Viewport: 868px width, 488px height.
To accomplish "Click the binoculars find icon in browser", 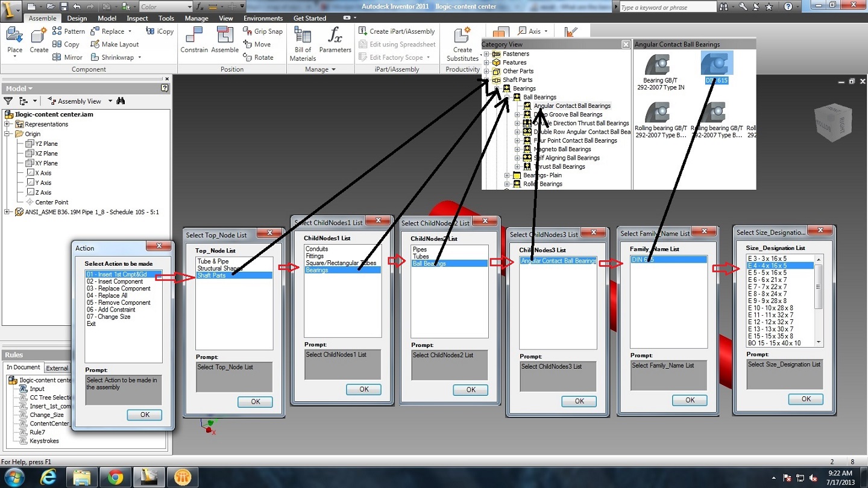I will point(121,101).
